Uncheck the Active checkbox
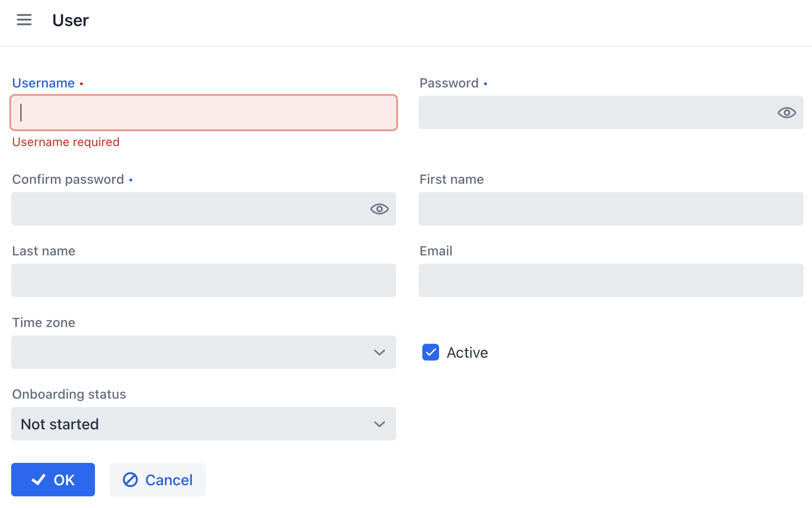The width and height of the screenshot is (812, 508). [x=431, y=353]
